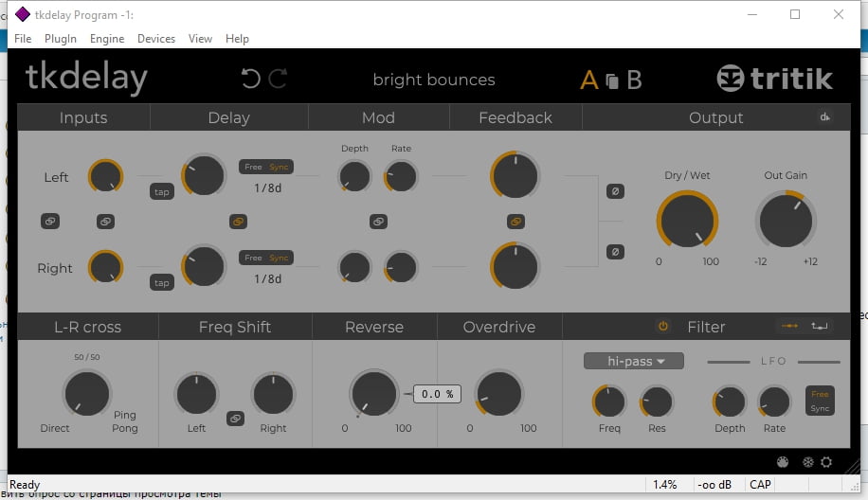The image size is (868, 500).
Task: Click the undo arrow icon
Action: tap(251, 79)
